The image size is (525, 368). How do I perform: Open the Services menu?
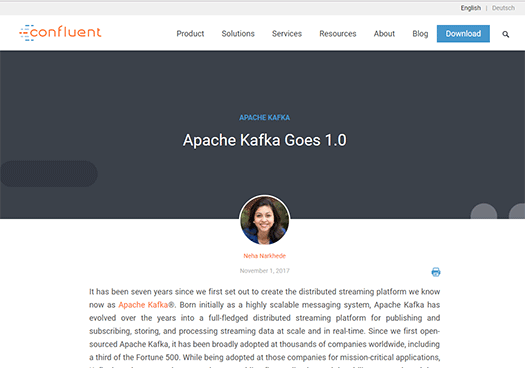pos(287,34)
